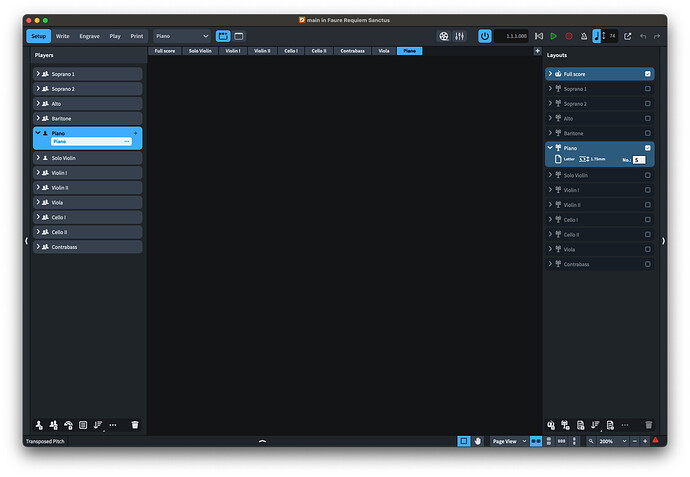The image size is (690, 477).
Task: Start playback with the green play button
Action: point(554,36)
